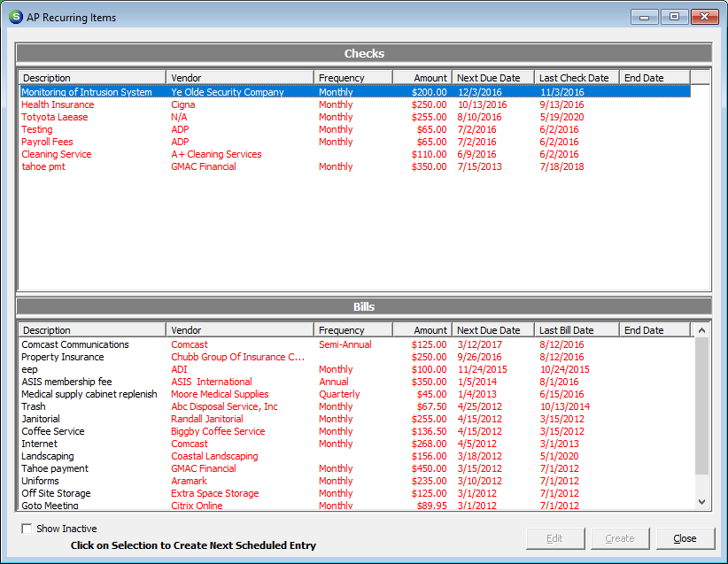Click vendor Chubb Group Of Insurance
The image size is (728, 564).
click(237, 357)
